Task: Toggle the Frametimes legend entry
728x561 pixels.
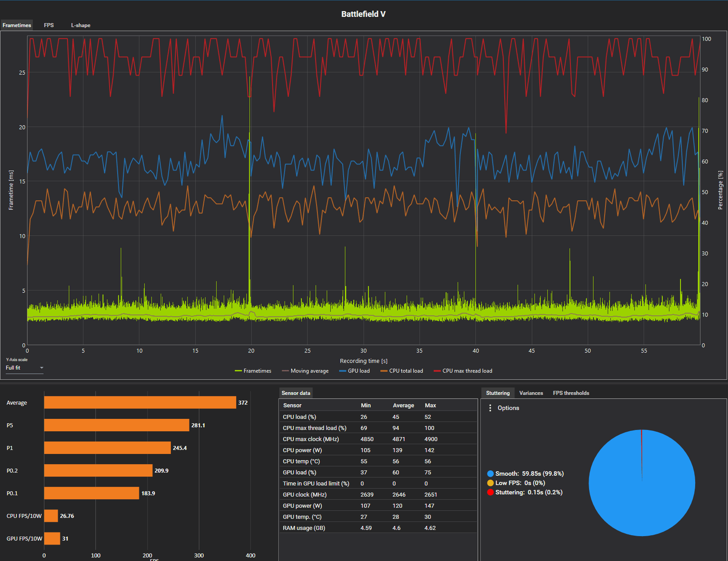Action: (x=253, y=371)
